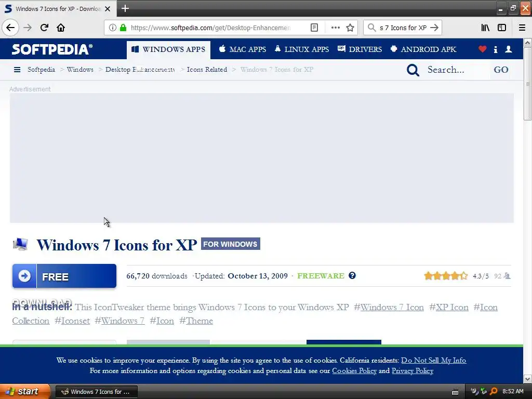Open the Privacy Policy link
The height and width of the screenshot is (399, 532).
(413, 371)
